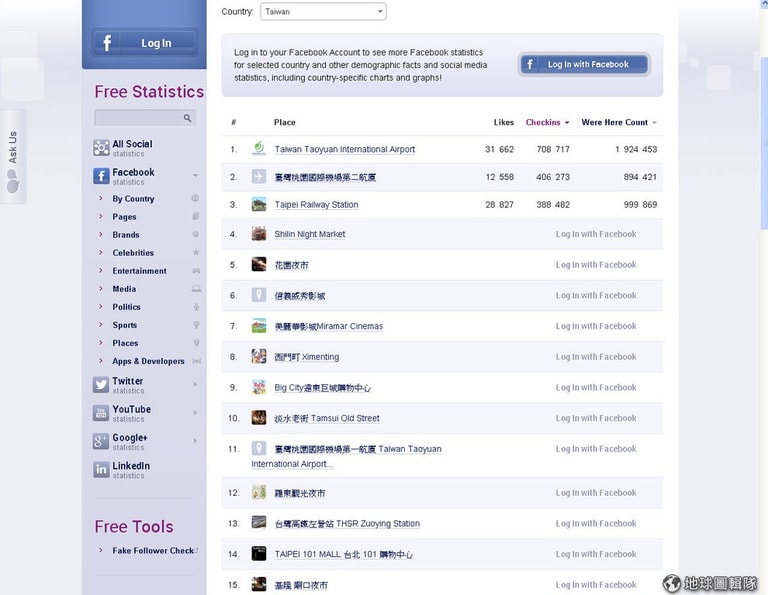Image resolution: width=768 pixels, height=595 pixels.
Task: Open Media submenu item
Action: tap(124, 289)
